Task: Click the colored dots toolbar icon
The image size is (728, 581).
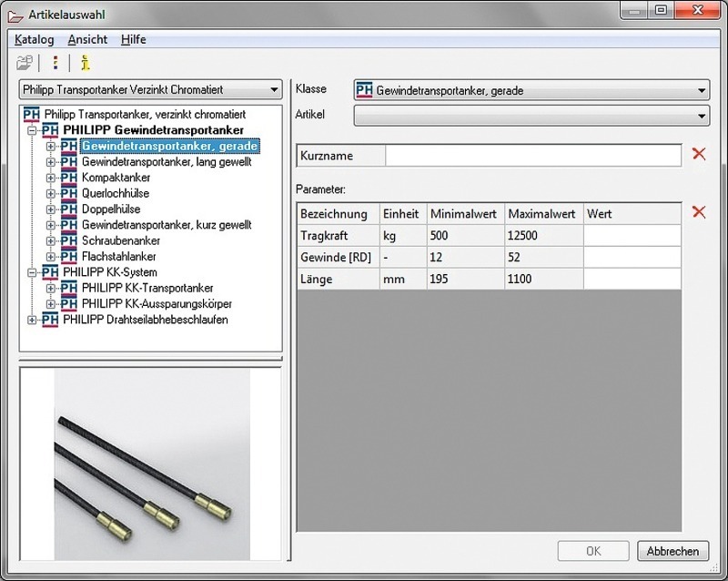Action: (x=56, y=63)
